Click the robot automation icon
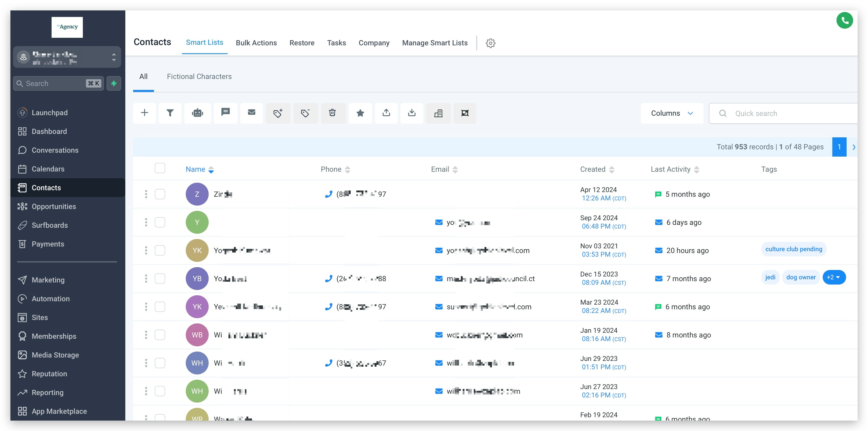This screenshot has height=431, width=868. (197, 113)
